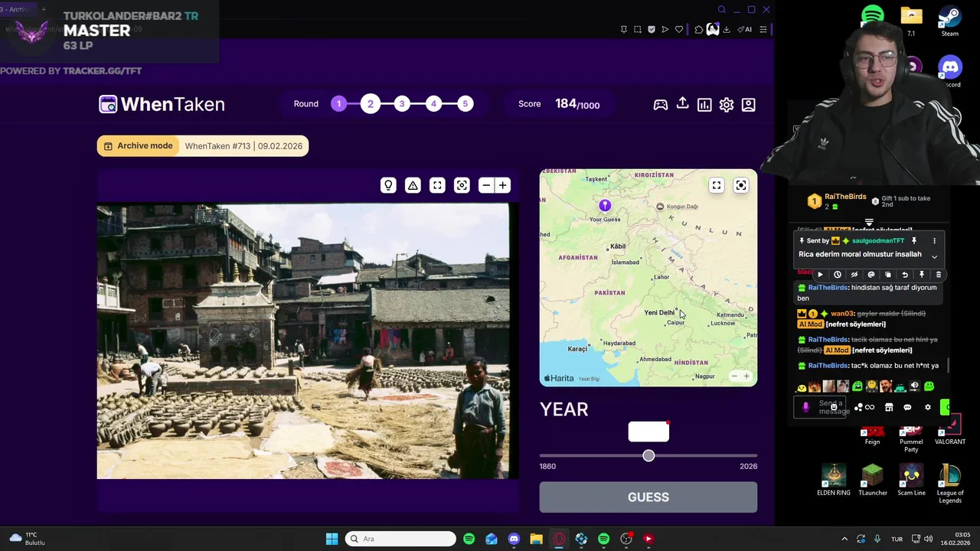Click the purple guess pin on map
Viewport: 980px width, 551px height.
coord(605,205)
